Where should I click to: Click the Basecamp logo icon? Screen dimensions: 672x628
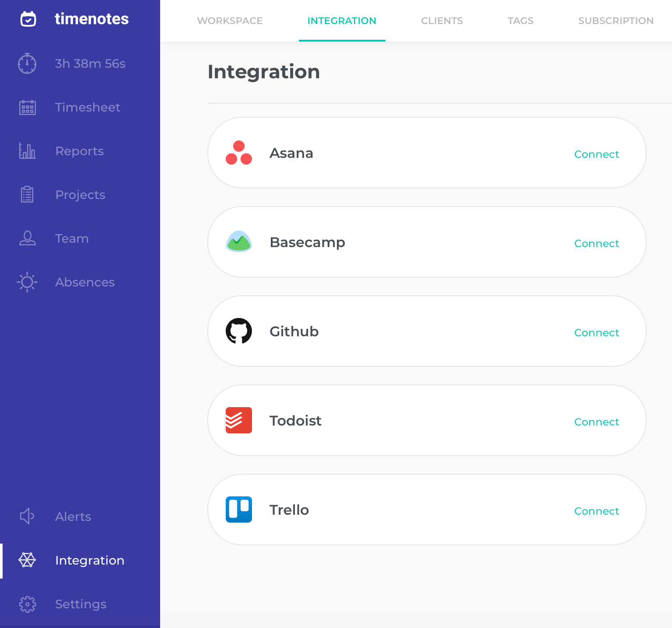tap(239, 241)
